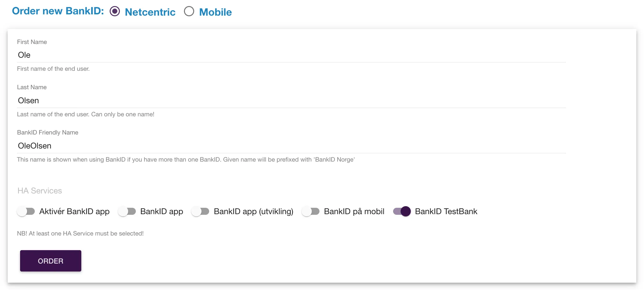The width and height of the screenshot is (644, 290).
Task: Click the Netcentric label text
Action: [150, 12]
